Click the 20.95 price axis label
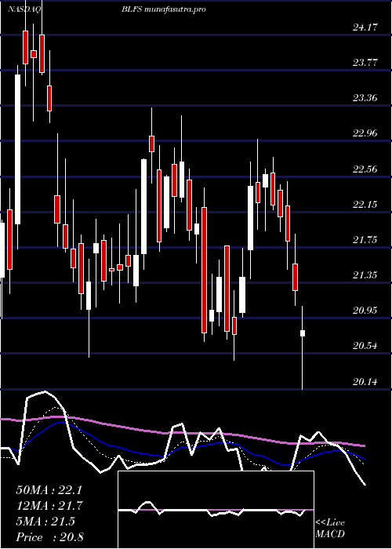 [365, 311]
